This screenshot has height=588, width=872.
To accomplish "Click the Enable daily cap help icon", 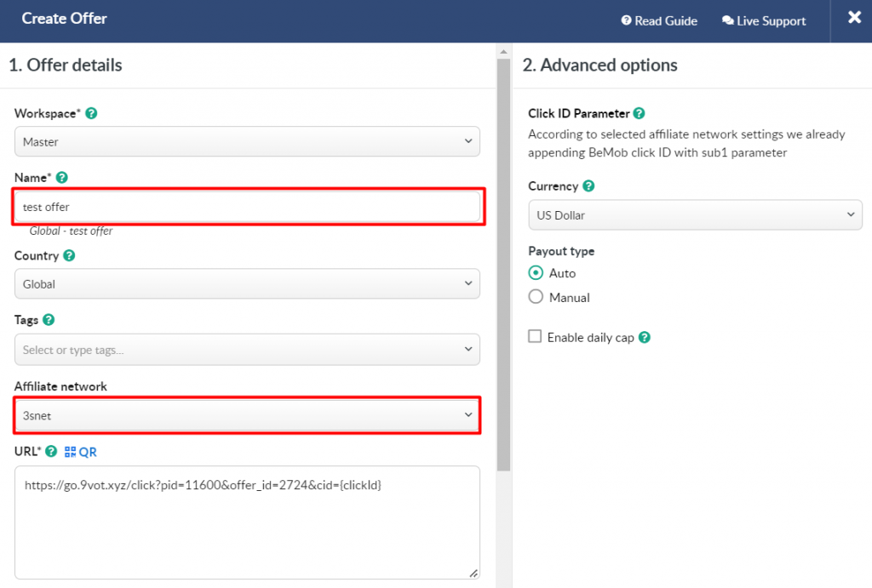I will (645, 337).
